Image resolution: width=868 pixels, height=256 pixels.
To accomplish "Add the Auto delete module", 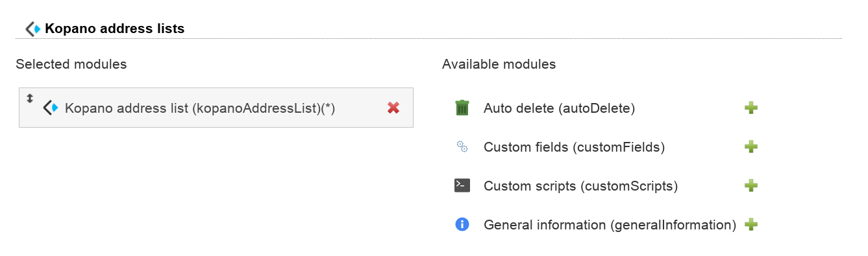I will (x=751, y=108).
